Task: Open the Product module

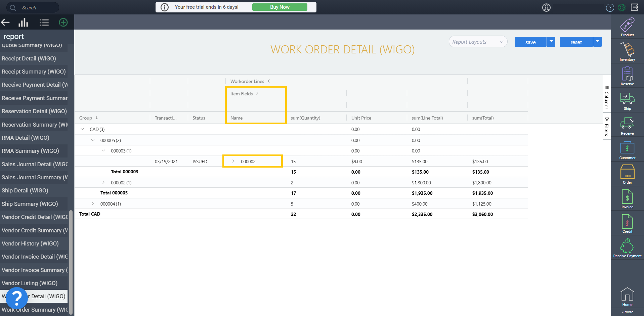Action: pos(627,27)
